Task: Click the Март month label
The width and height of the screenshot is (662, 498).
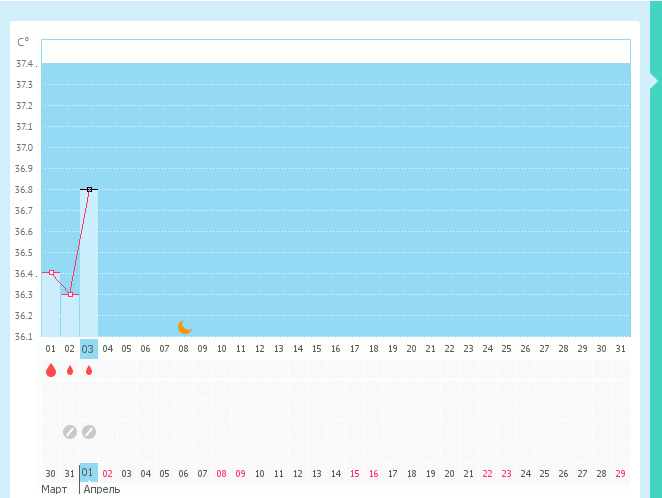Action: coord(53,489)
